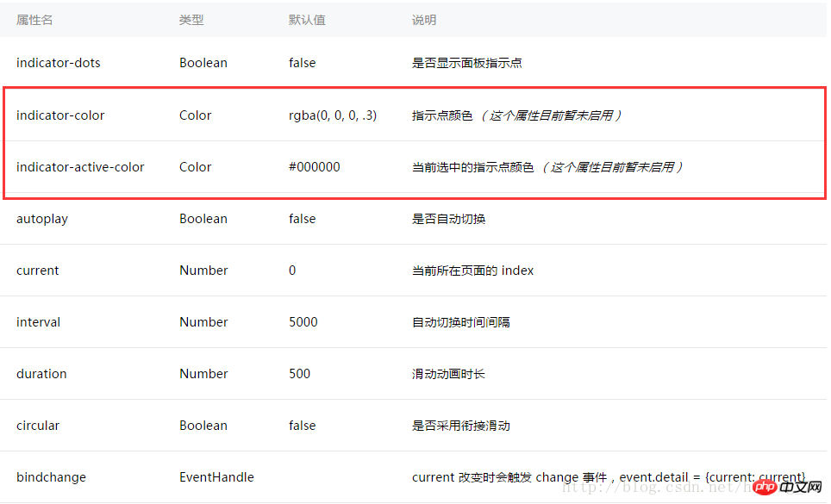Click the #000000 default value
The image size is (831, 504).
click(x=315, y=167)
